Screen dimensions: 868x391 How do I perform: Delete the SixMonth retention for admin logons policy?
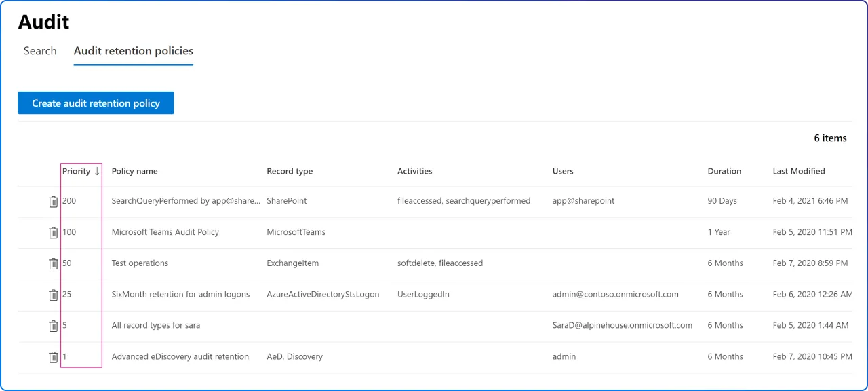54,295
